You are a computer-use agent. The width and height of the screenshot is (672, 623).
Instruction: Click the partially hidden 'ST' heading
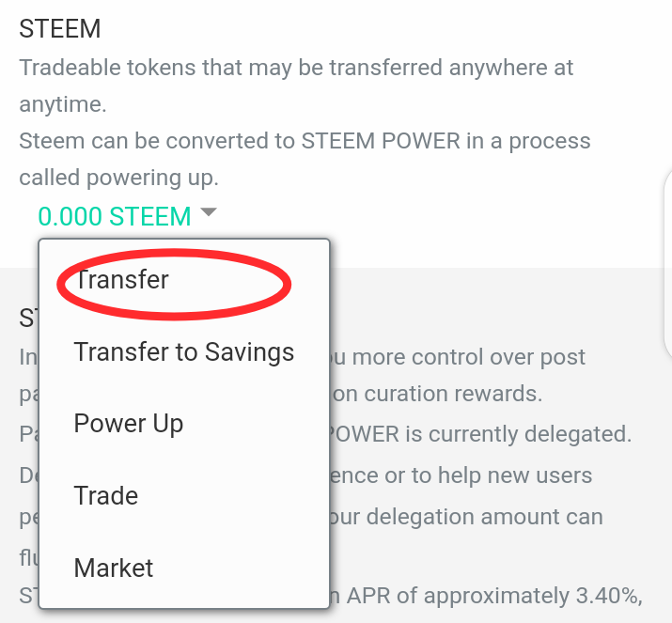tap(28, 318)
